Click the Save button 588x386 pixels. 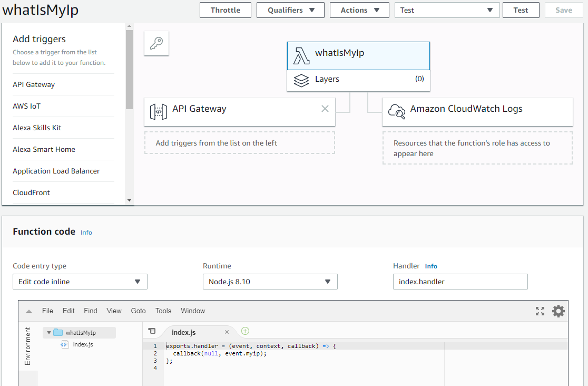[x=564, y=10]
